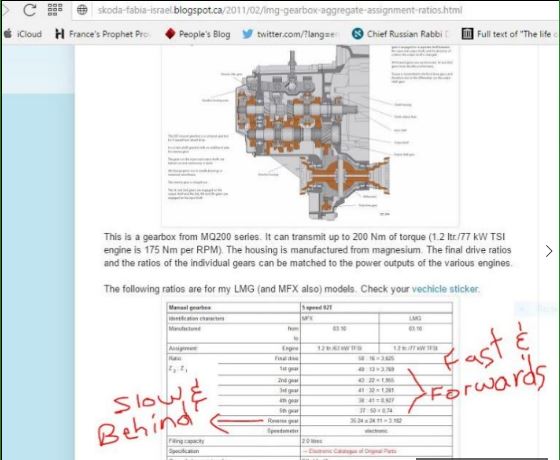Click the H icon of France's Prophet
The height and width of the screenshot is (460, 560).
click(60, 34)
